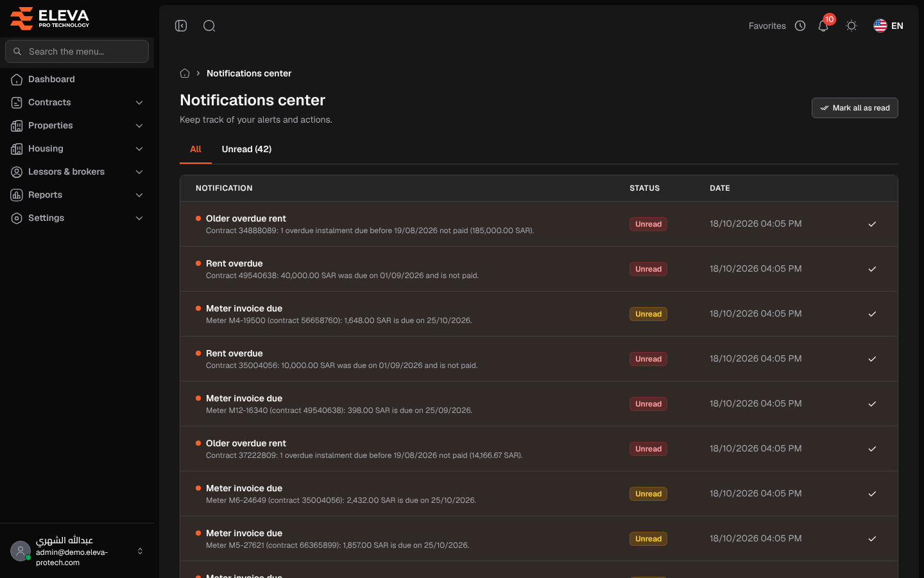Mark Meter M12-16340 invoice notification as read

(x=872, y=404)
